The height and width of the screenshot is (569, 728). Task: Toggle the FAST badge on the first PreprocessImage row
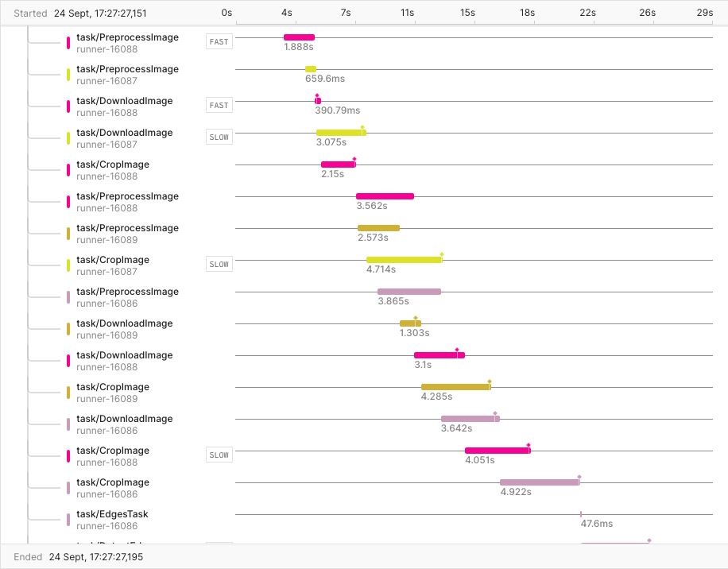pyautogui.click(x=219, y=41)
